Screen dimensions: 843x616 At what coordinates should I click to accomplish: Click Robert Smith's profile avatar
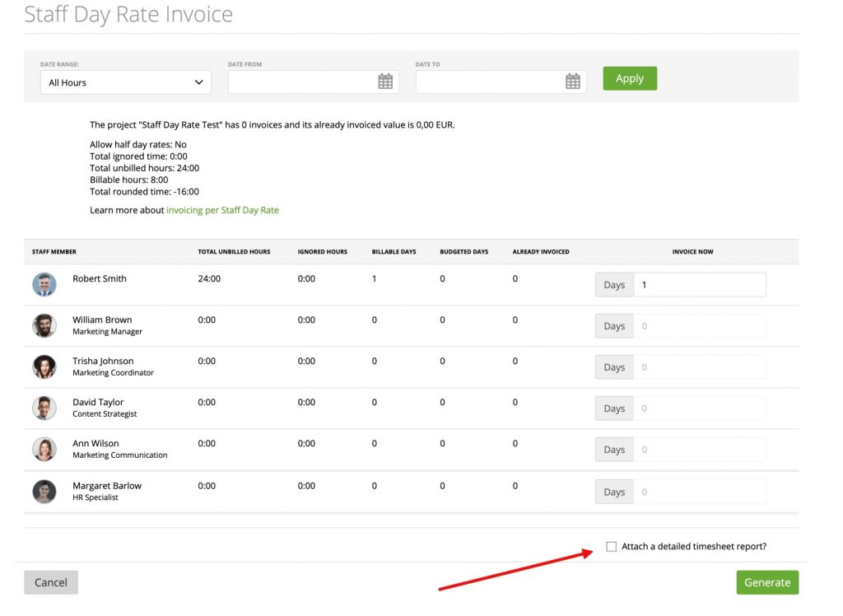tap(44, 284)
